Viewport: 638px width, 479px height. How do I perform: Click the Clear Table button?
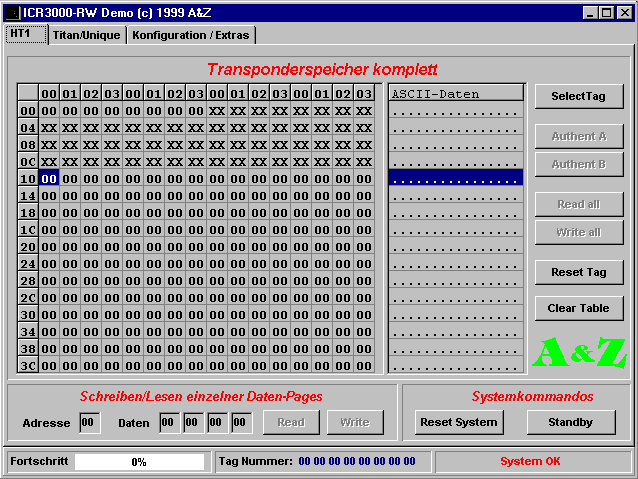coord(579,308)
